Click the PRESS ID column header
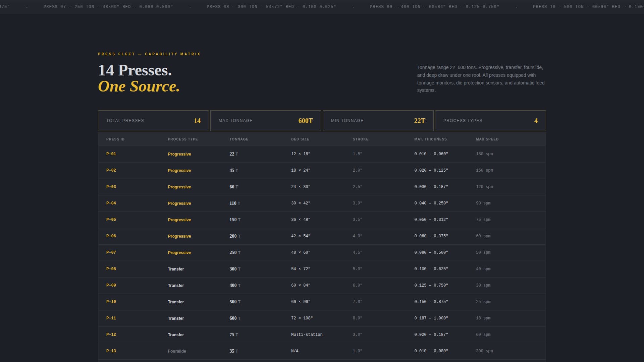Screen dimensions: 644x362 (x=115, y=139)
